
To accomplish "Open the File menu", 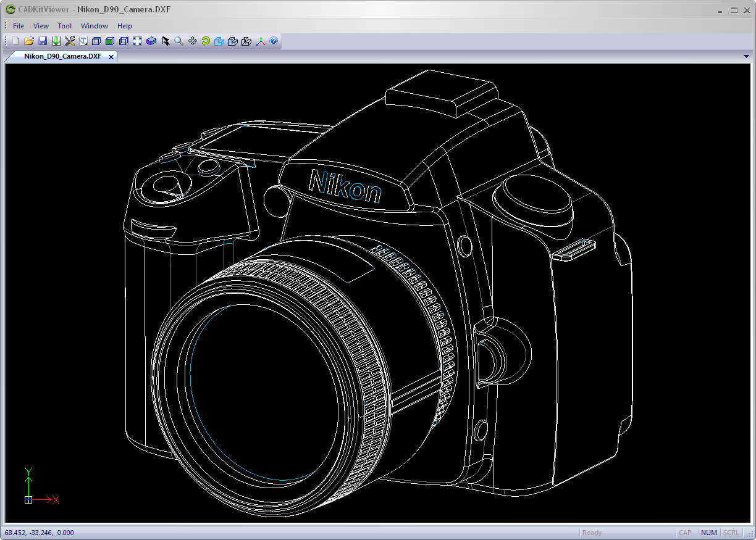I will [18, 26].
